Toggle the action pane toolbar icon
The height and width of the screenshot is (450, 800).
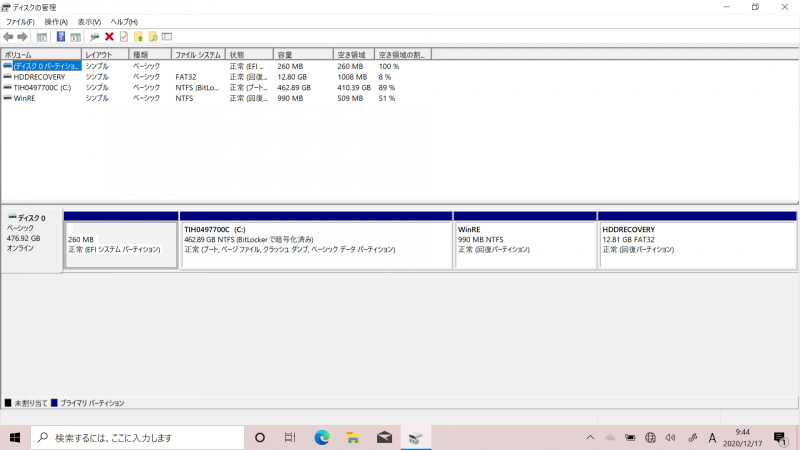point(76,37)
